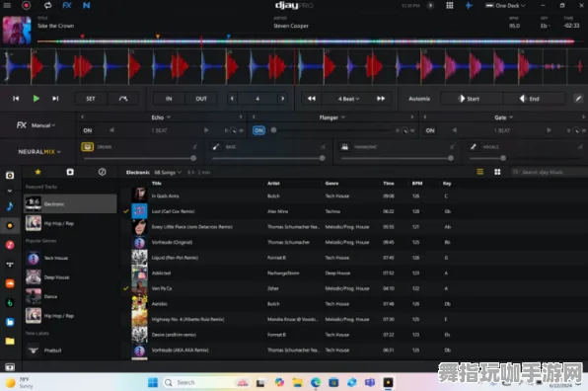
Task: Select the Beatport source icon
Action: tap(10, 303)
